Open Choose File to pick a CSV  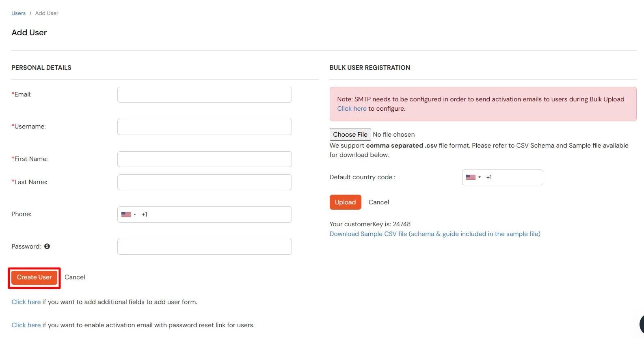tap(350, 134)
